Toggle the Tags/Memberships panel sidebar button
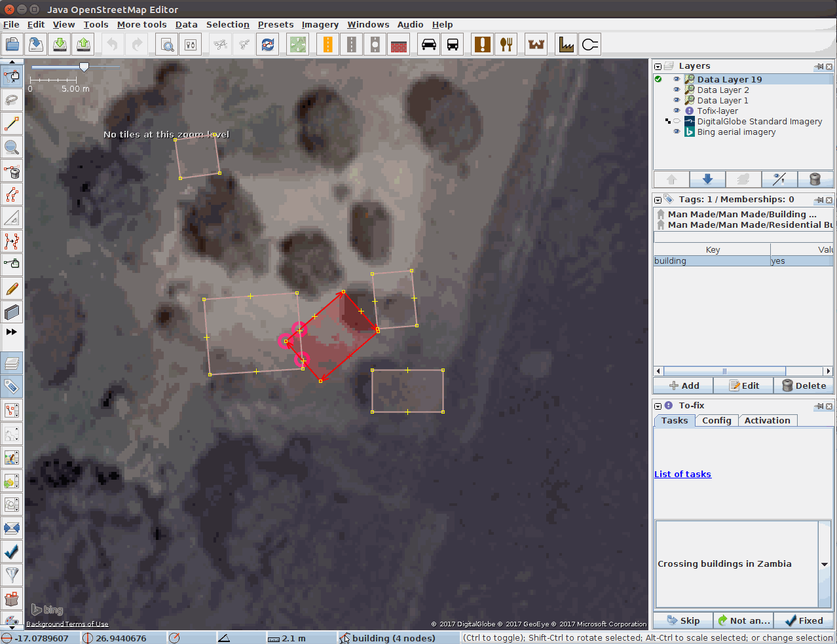 [12, 386]
